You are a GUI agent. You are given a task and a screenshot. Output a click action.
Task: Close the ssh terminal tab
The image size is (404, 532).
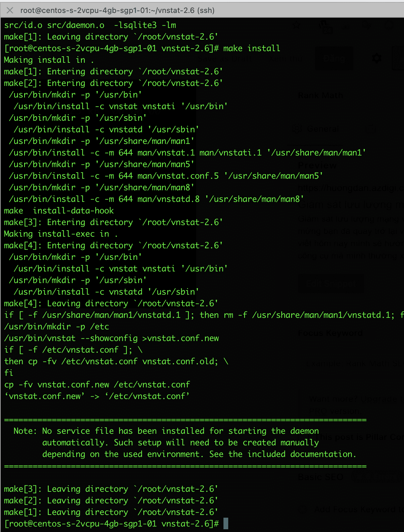[x=10, y=10]
